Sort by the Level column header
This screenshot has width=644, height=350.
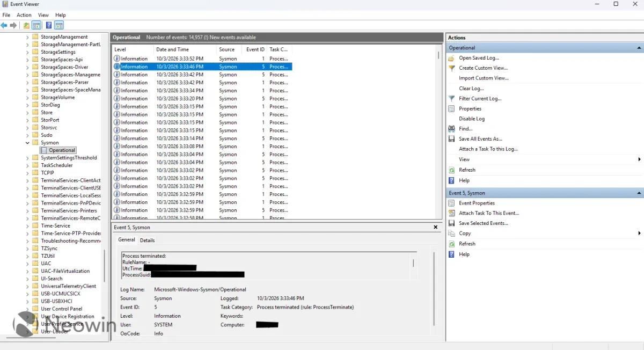[x=133, y=49]
